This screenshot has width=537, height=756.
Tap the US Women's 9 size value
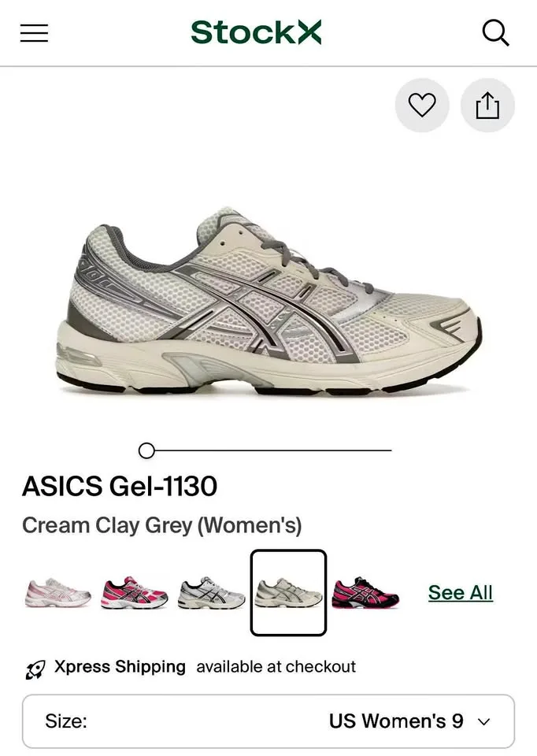coord(396,721)
